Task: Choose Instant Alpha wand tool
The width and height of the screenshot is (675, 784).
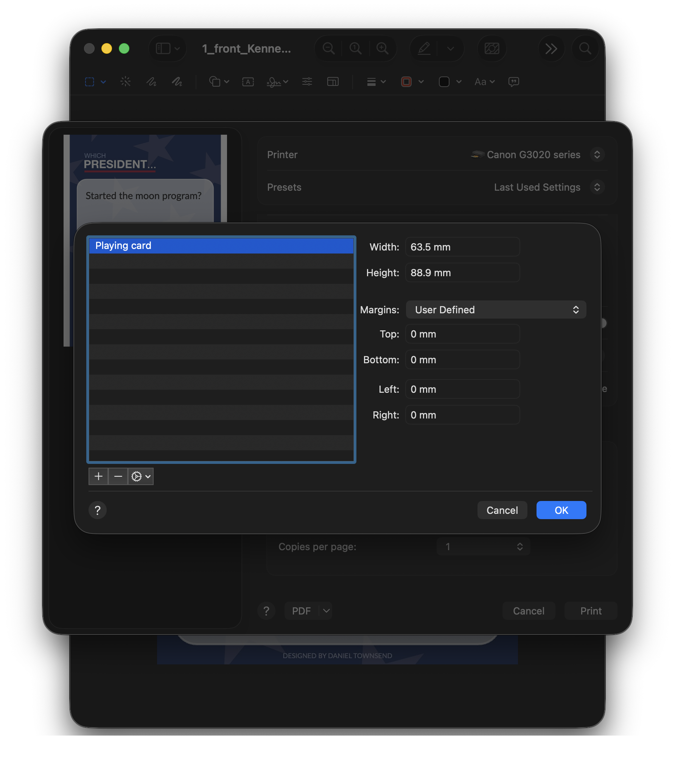Action: [x=126, y=82]
